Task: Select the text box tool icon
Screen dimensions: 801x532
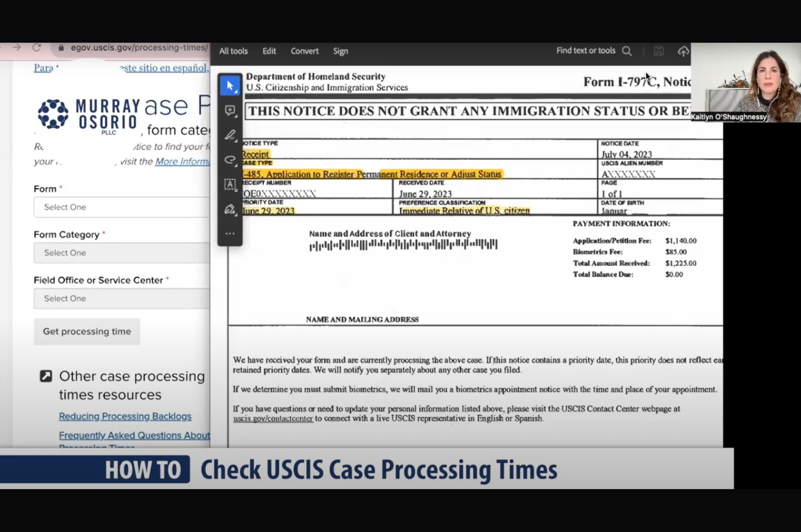Action: coord(230,184)
